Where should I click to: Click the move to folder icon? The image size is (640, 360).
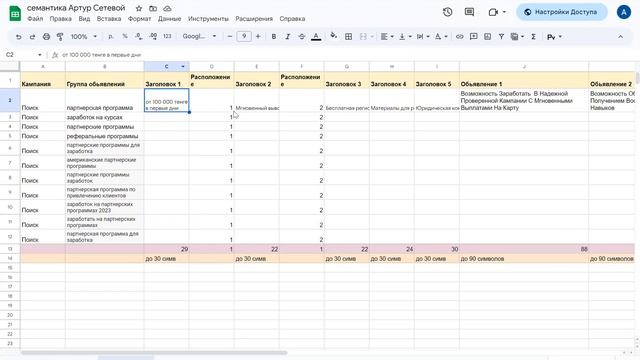(x=153, y=8)
